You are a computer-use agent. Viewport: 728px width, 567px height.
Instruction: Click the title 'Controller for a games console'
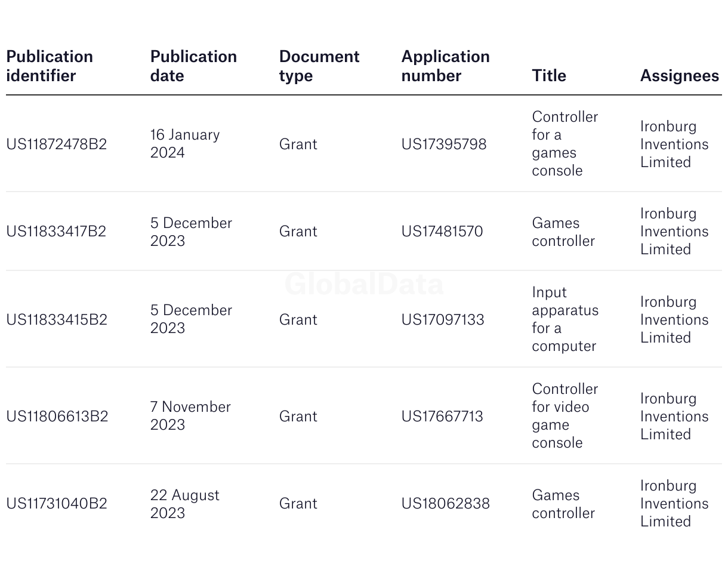(564, 144)
